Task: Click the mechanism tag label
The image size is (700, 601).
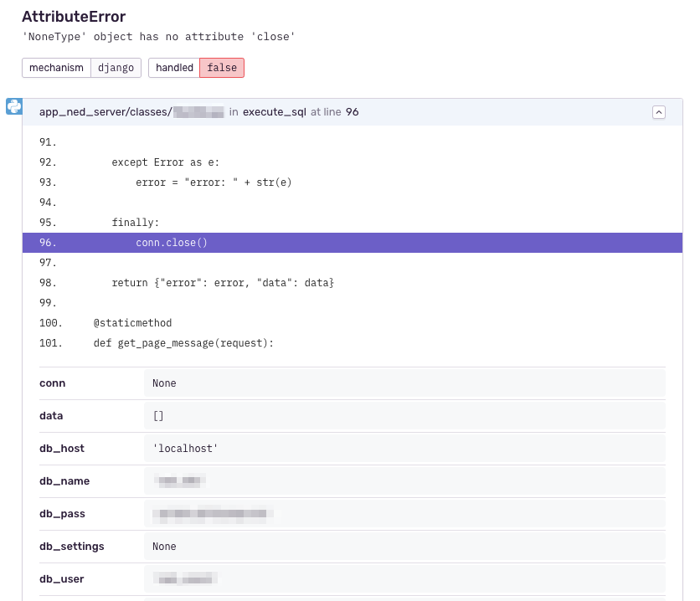Action: pyautogui.click(x=55, y=68)
